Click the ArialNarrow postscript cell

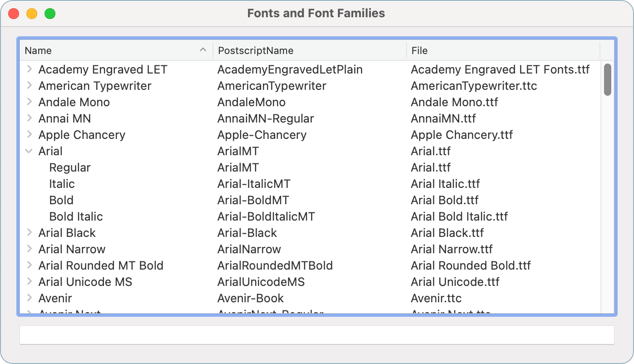[249, 249]
